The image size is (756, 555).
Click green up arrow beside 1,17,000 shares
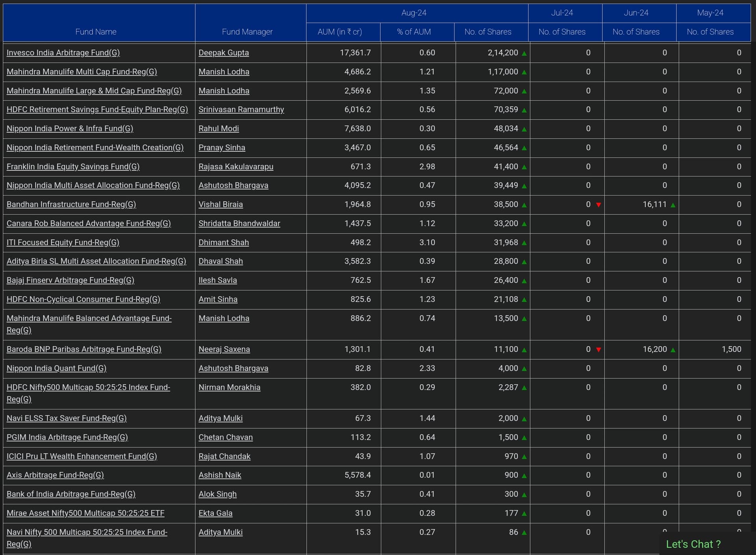click(524, 72)
